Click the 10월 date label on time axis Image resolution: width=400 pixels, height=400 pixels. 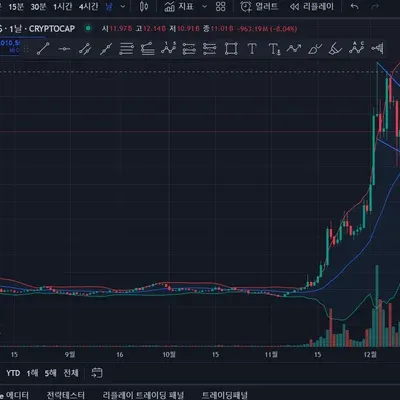169,354
